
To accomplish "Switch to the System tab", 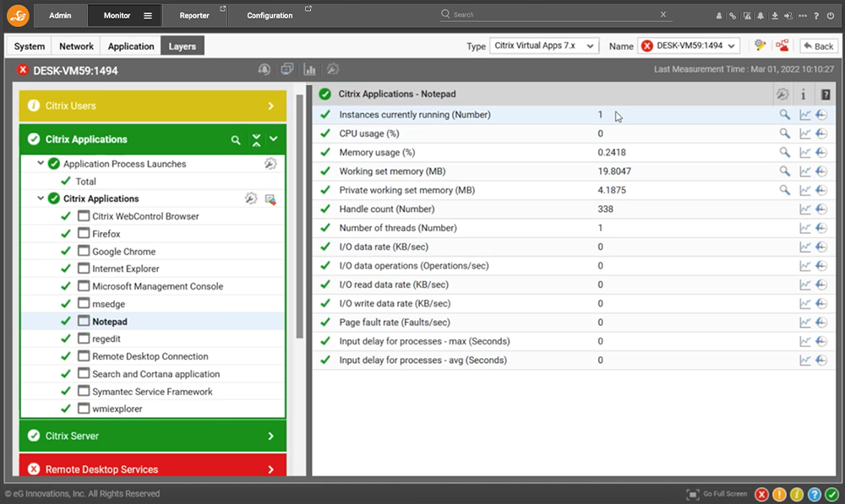I will tap(29, 46).
